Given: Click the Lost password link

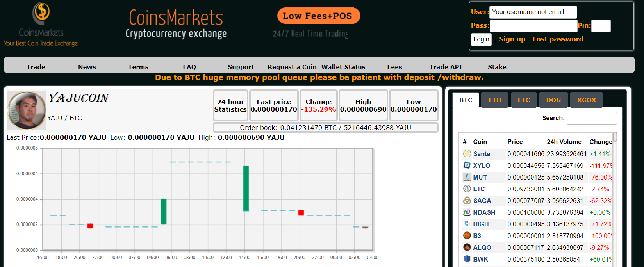Looking at the screenshot, I should tap(558, 39).
